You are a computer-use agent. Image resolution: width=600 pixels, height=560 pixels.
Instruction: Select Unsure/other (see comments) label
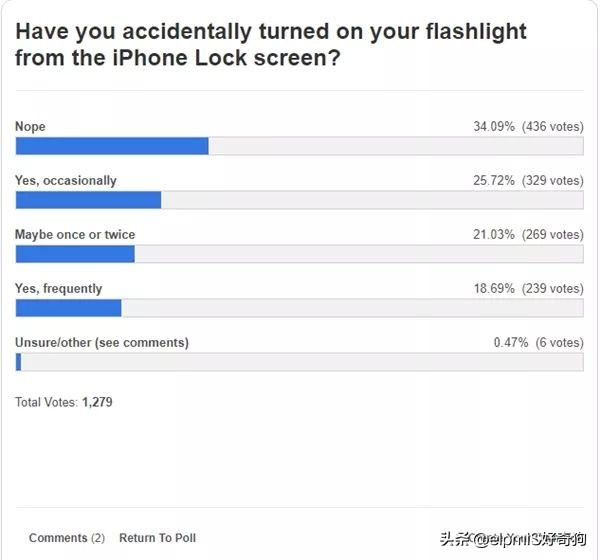point(101,343)
